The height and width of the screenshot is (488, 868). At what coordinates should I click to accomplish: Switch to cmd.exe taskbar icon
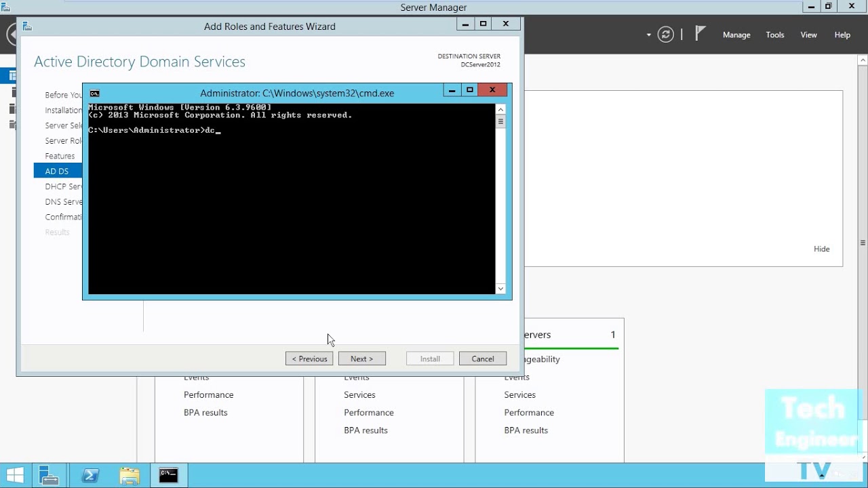[169, 476]
